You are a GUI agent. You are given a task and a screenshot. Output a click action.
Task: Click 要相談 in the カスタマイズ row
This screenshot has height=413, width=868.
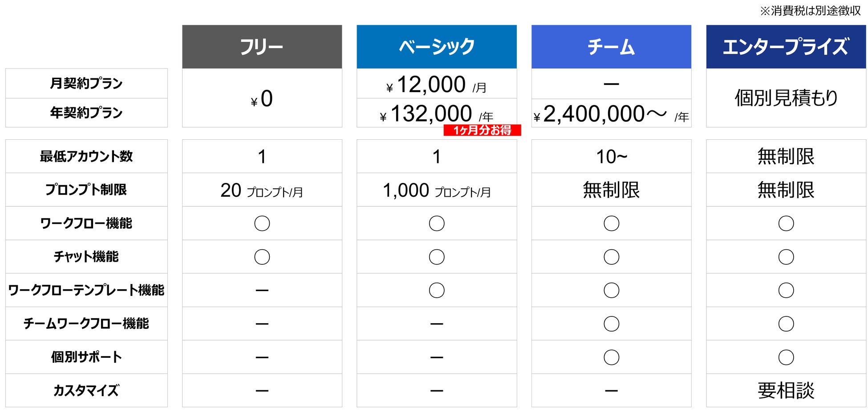click(786, 390)
